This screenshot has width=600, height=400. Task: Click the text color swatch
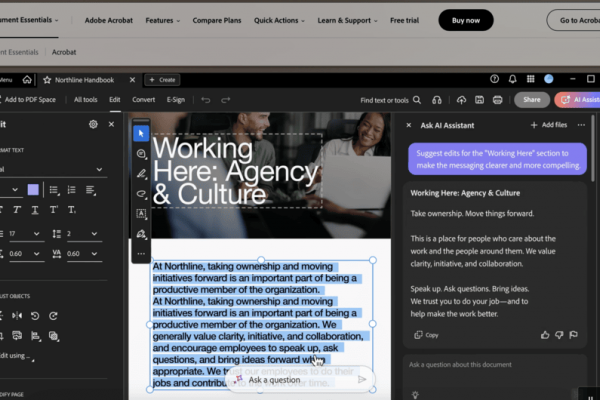[x=33, y=190]
